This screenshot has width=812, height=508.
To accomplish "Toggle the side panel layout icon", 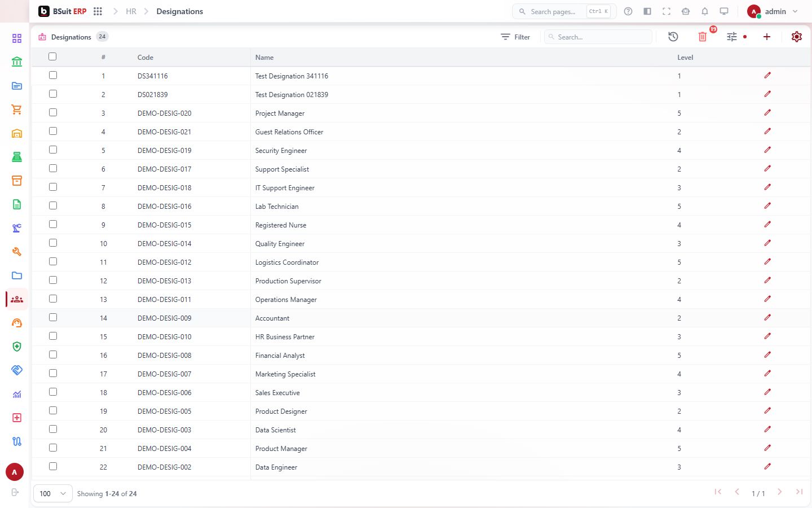I will (647, 11).
